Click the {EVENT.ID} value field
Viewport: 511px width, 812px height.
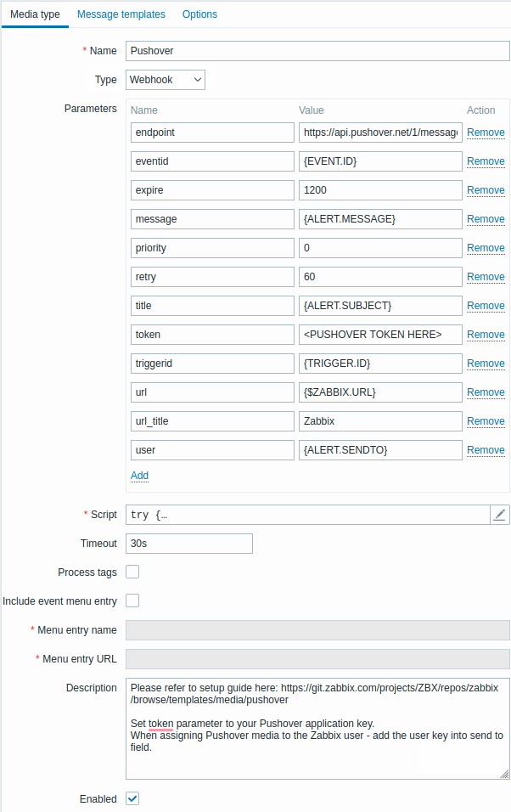pyautogui.click(x=380, y=161)
